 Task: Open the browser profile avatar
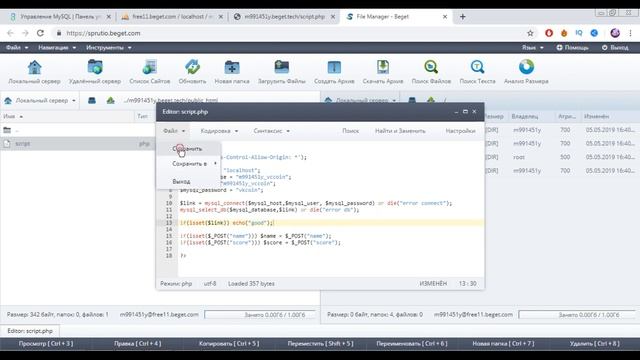[615, 33]
